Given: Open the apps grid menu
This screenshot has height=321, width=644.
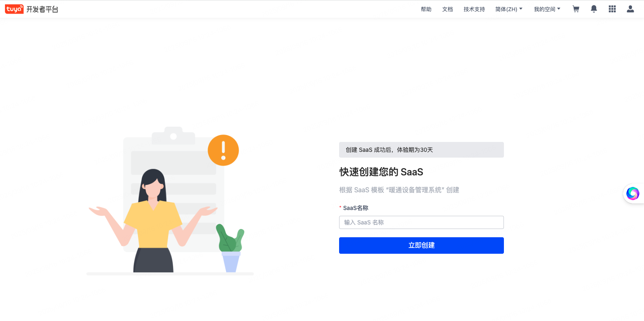Looking at the screenshot, I should coord(612,9).
